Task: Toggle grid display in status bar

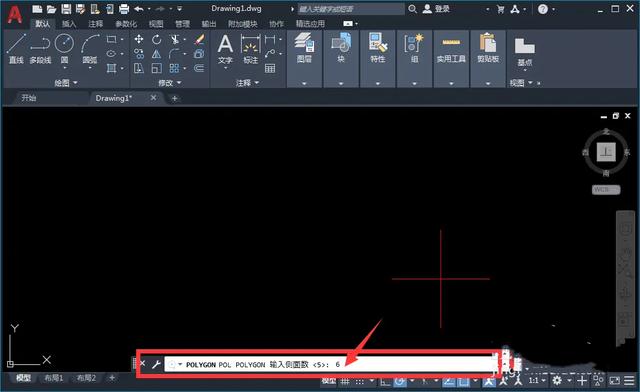Action: [345, 381]
